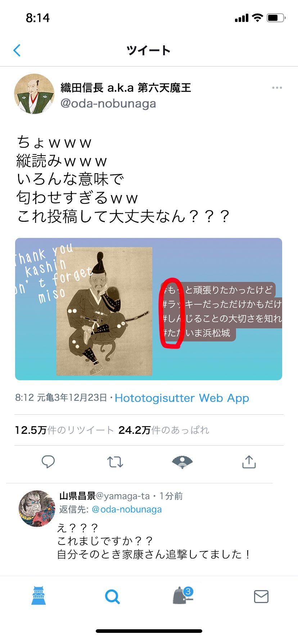Open the envelope messages icon
298x644 pixels.
(261, 597)
